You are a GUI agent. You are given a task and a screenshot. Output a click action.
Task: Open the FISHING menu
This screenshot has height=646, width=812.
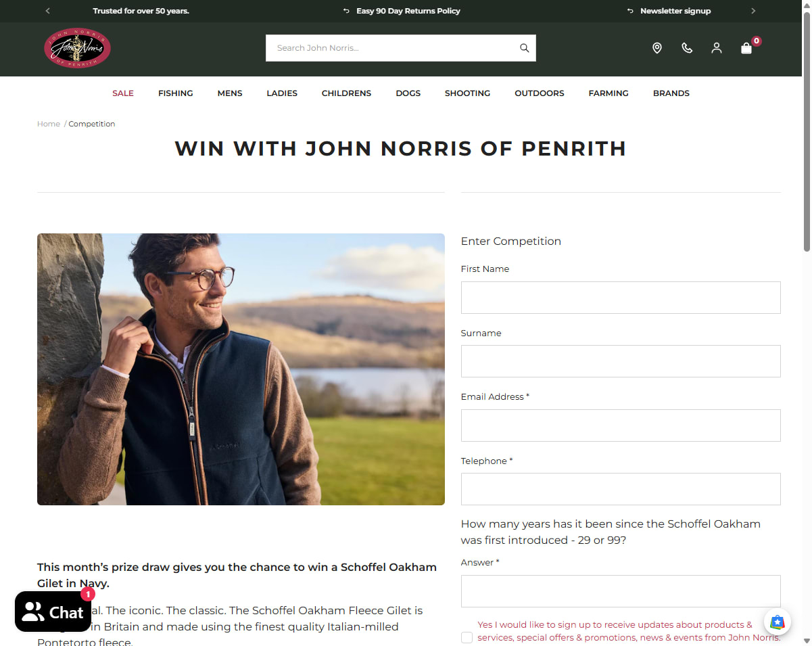pyautogui.click(x=176, y=93)
